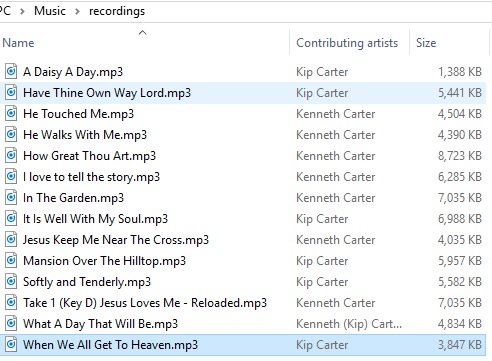Select the file name It Is Well With My Soul.mp3
This screenshot has width=492, height=361.
click(x=95, y=219)
